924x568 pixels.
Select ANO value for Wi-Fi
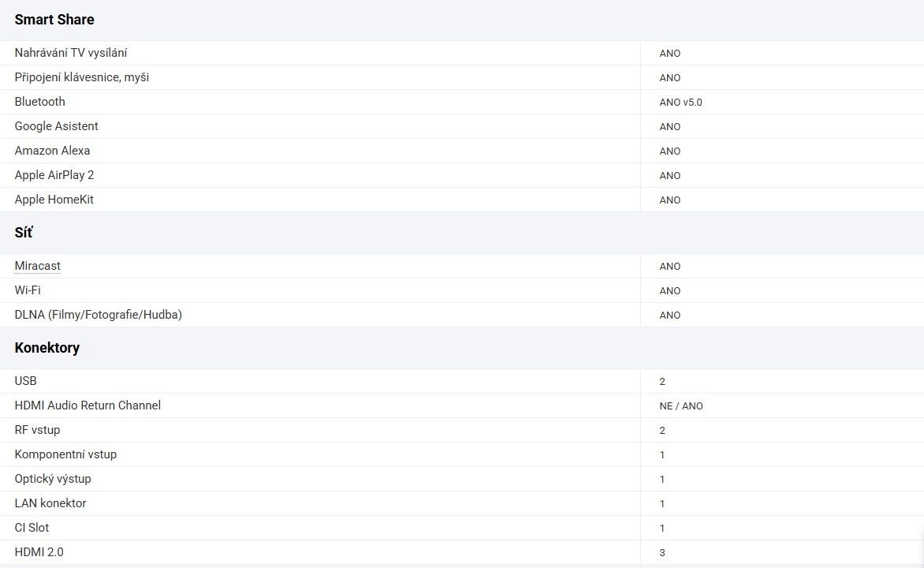[x=670, y=291]
